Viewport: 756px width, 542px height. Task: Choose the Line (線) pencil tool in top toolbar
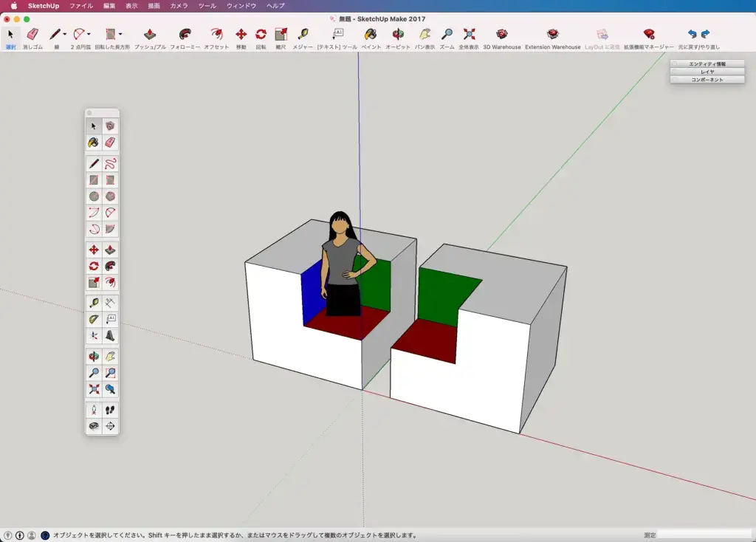[55, 34]
